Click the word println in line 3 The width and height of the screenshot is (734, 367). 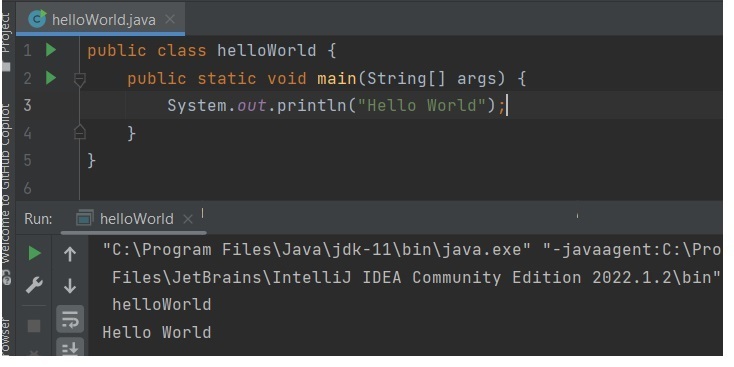(311, 105)
